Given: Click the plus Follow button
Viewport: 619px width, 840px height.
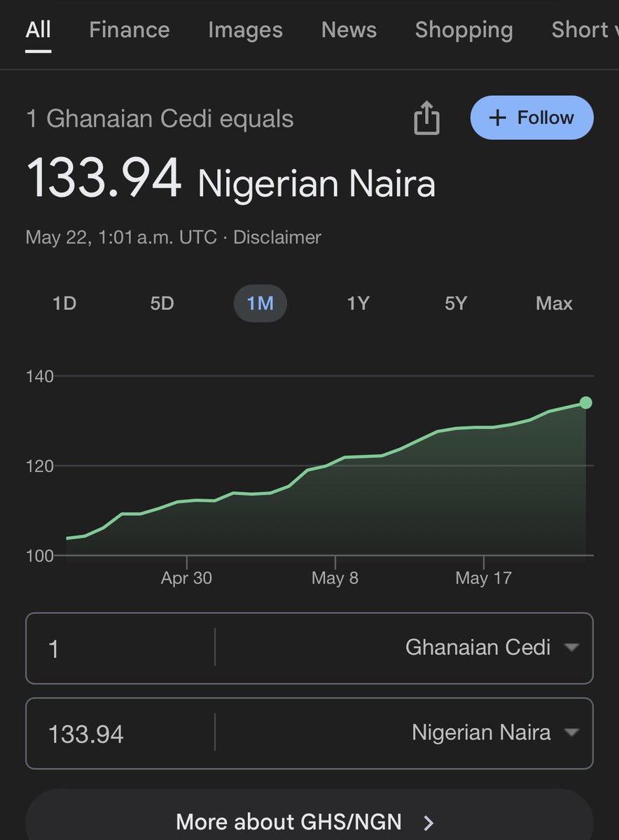Looking at the screenshot, I should click(x=532, y=118).
